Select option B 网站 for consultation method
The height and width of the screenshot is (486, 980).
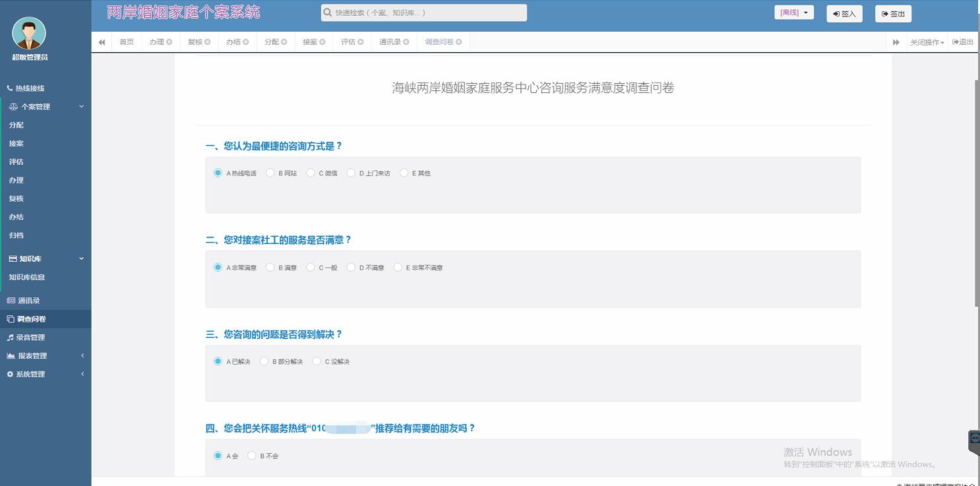(x=270, y=173)
